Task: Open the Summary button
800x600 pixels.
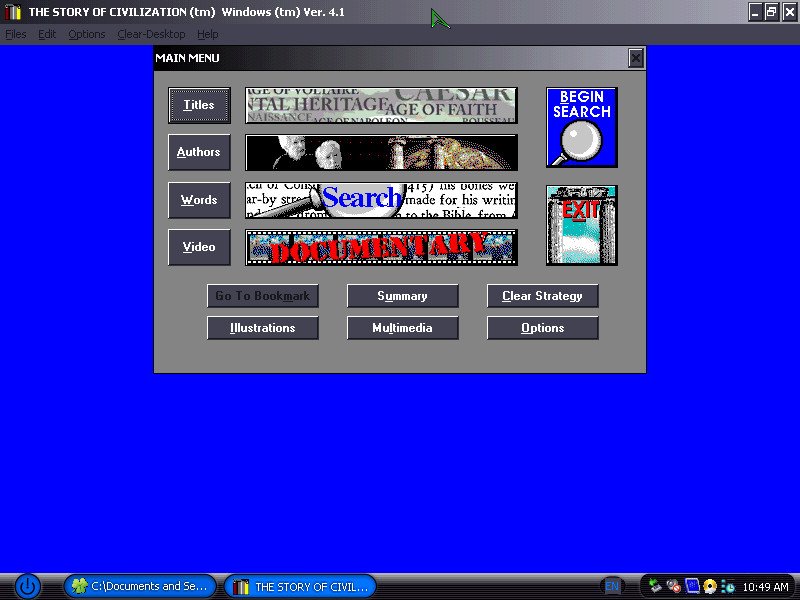Action: (x=403, y=296)
